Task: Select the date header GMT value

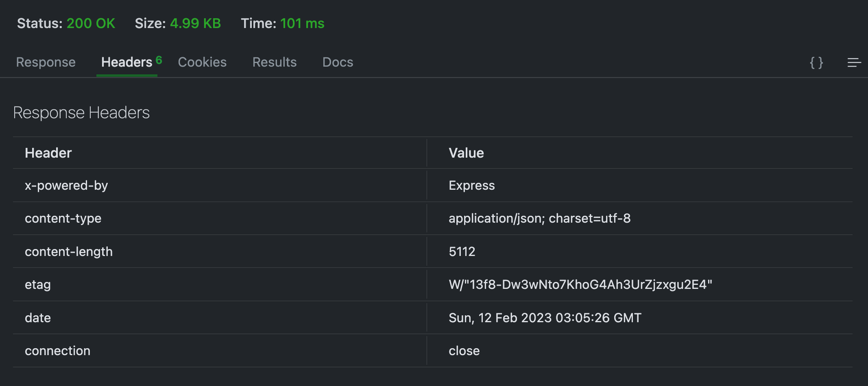Action: 545,318
